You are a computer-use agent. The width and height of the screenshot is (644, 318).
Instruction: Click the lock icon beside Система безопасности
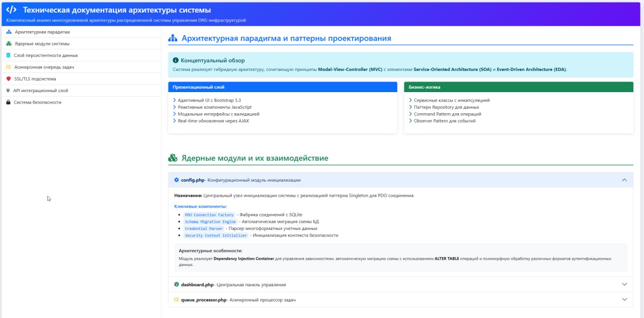[8, 102]
